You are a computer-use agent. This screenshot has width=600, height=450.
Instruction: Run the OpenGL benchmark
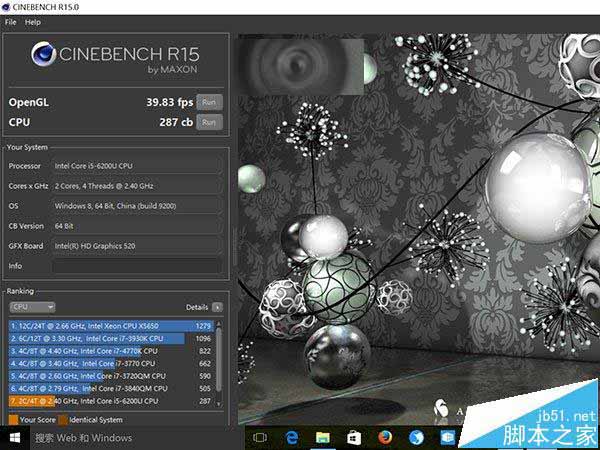[x=209, y=102]
